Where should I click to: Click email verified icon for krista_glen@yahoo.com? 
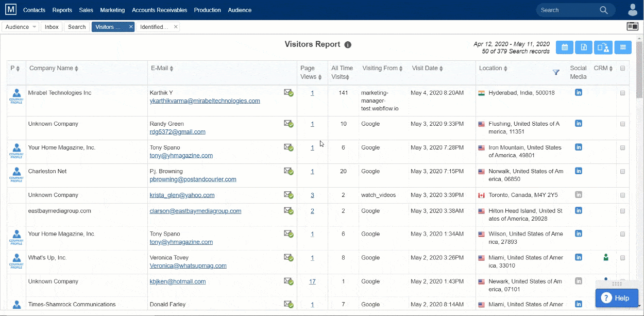coord(289,195)
